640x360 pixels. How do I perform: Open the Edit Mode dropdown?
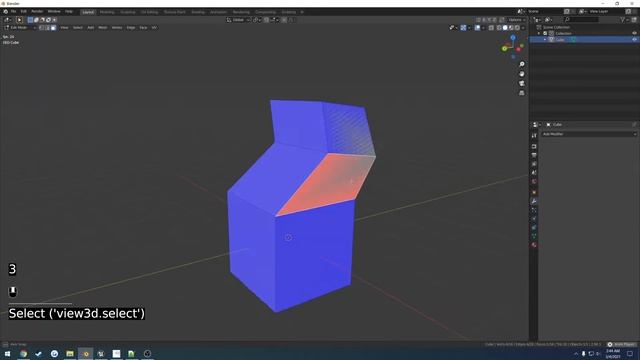coord(20,28)
